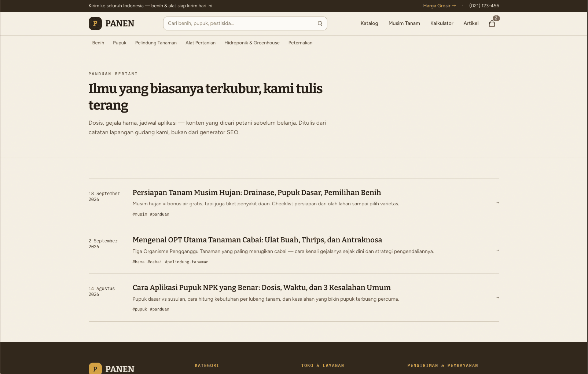Click the date 2 September 2026

[x=103, y=244]
